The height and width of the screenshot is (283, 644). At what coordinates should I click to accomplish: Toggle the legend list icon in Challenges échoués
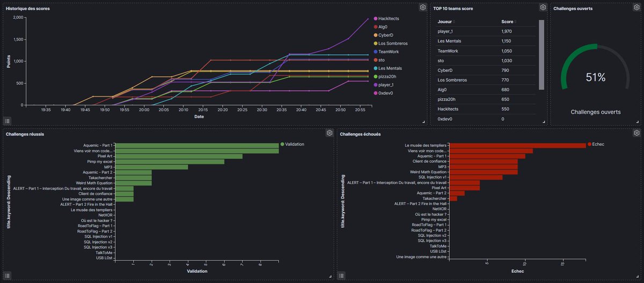[341, 276]
